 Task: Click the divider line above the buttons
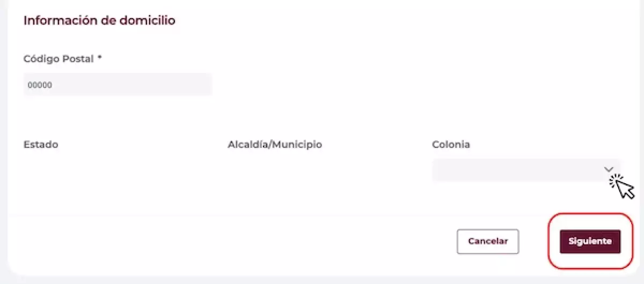(322, 215)
